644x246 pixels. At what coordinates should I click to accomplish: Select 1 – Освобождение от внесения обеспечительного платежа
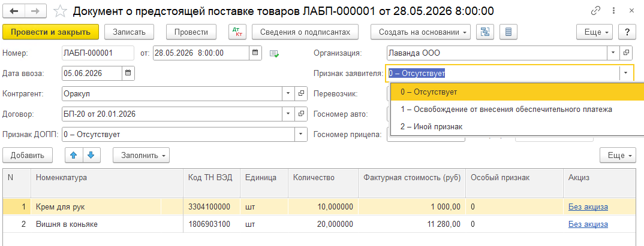[517, 110]
